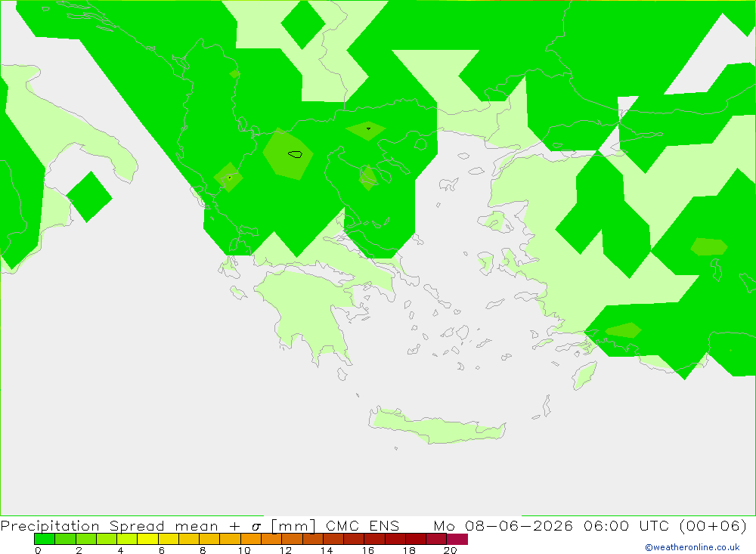Screen dimensions: 756x554
Task: Choose the dark red swatch between 16 and 17
Action: (x=374, y=539)
